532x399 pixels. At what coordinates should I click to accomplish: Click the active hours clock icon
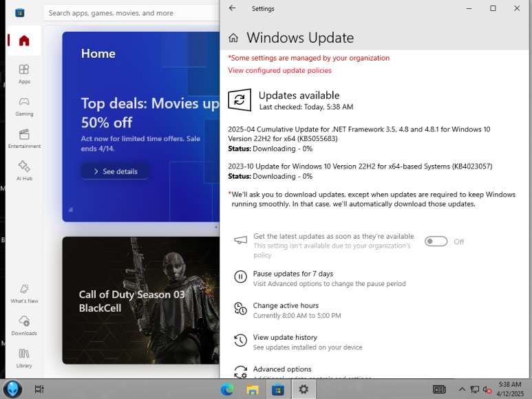[x=241, y=308]
